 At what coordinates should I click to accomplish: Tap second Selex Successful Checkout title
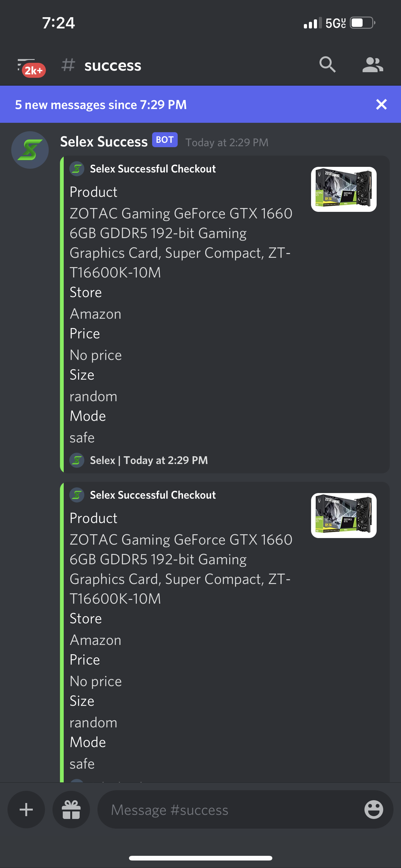(x=153, y=495)
